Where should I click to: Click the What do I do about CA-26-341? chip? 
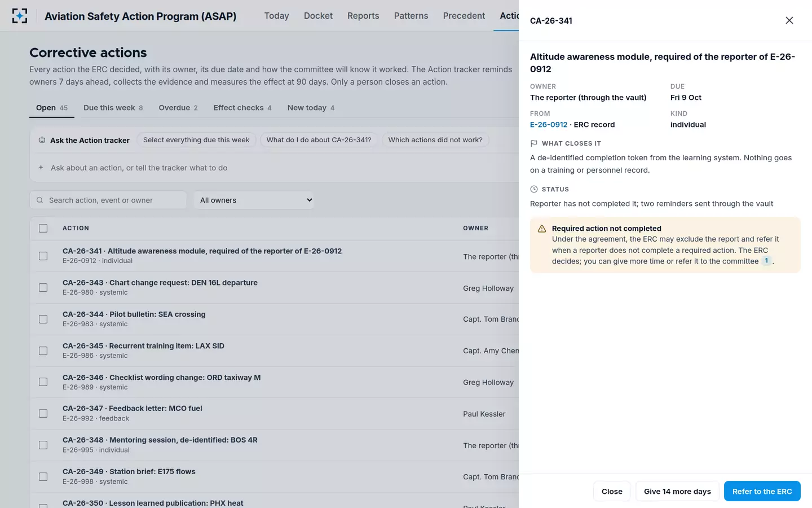coord(319,140)
